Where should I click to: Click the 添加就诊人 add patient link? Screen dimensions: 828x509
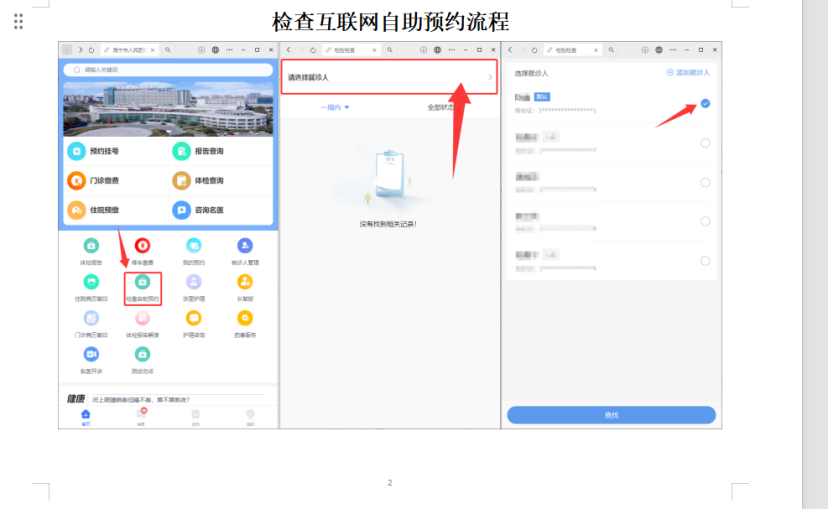point(688,72)
